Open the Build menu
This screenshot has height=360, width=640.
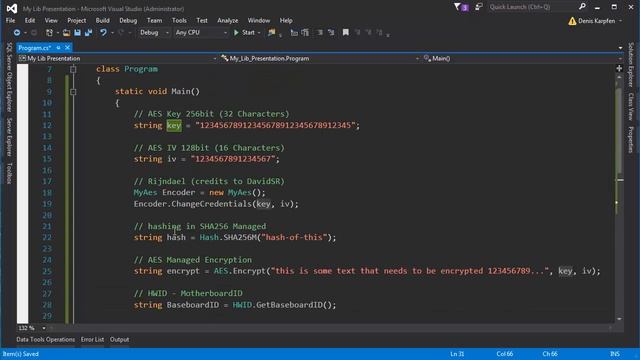102,20
